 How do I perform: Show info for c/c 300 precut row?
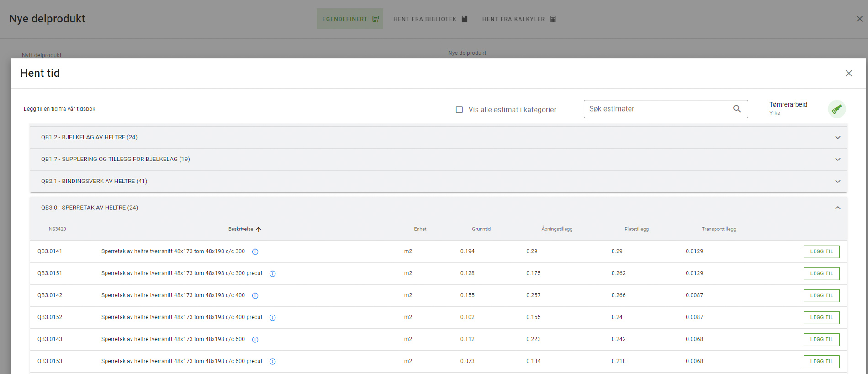(273, 274)
